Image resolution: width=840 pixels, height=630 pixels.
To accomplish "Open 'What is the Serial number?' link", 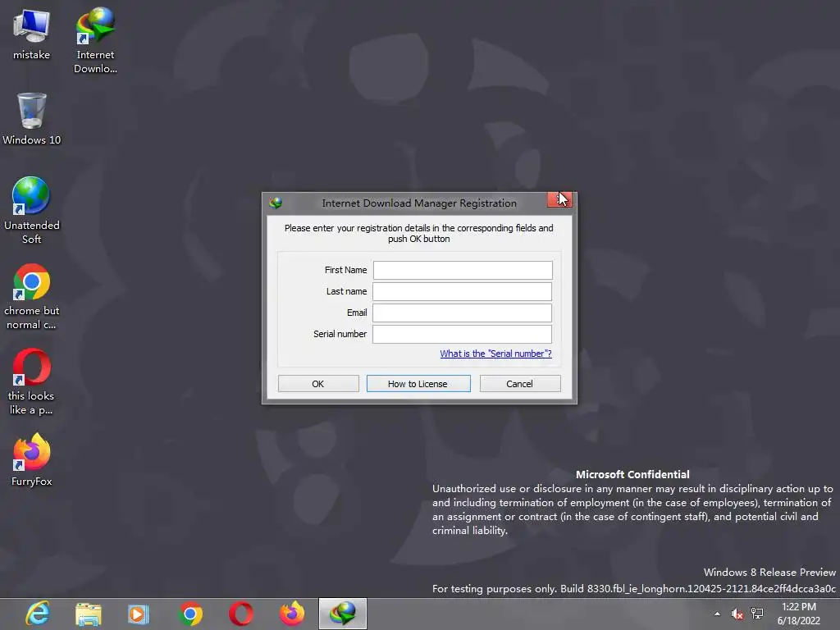I will (495, 354).
